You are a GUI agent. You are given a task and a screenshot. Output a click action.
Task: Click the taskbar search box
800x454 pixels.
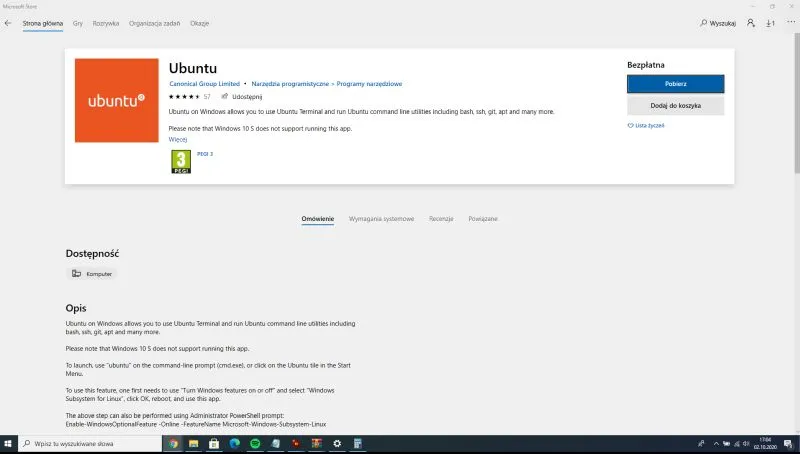(x=90, y=443)
